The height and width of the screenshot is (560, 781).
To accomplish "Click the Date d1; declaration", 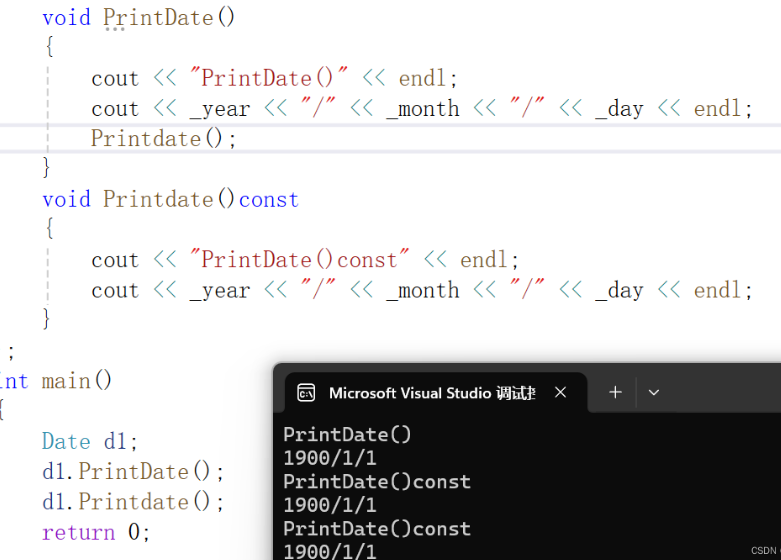I will (x=90, y=441).
